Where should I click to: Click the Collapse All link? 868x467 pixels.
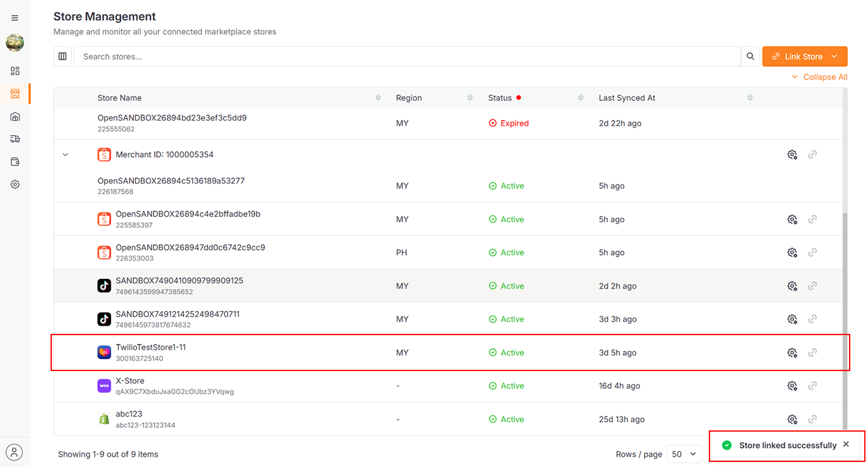tap(819, 77)
